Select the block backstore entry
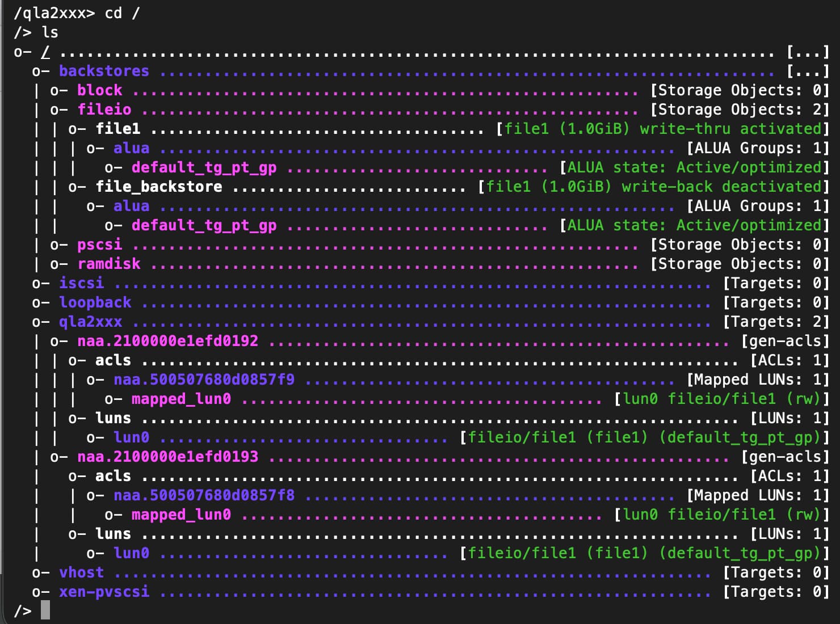The image size is (840, 624). point(99,90)
